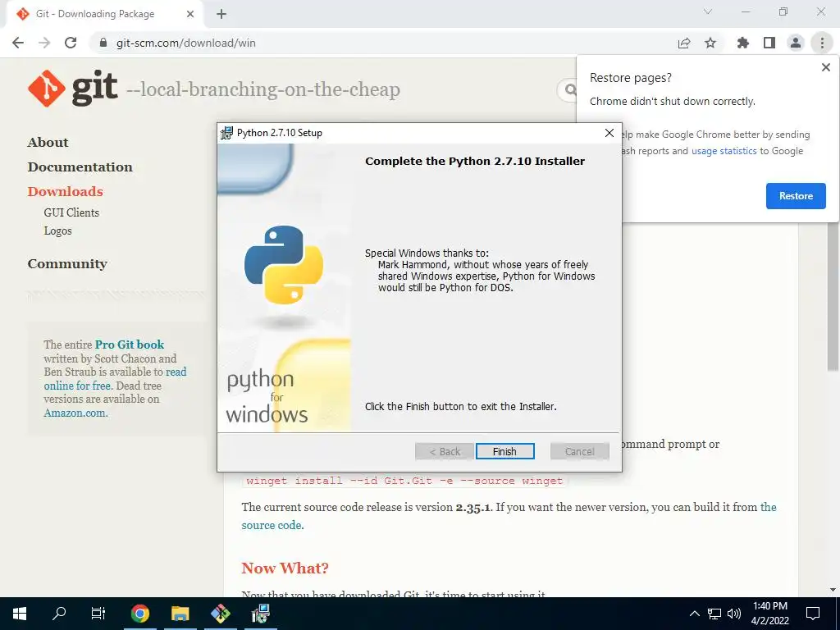Open the Pro Git book link
The image size is (840, 630).
[130, 345]
